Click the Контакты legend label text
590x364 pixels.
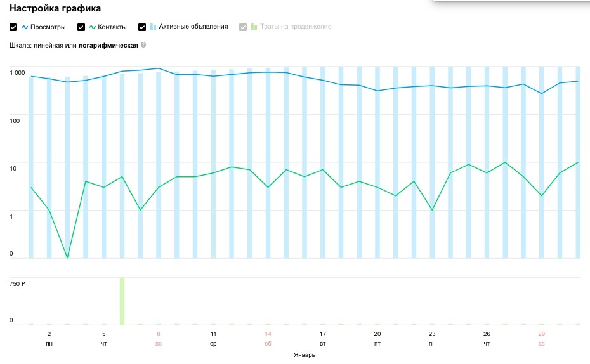(112, 27)
